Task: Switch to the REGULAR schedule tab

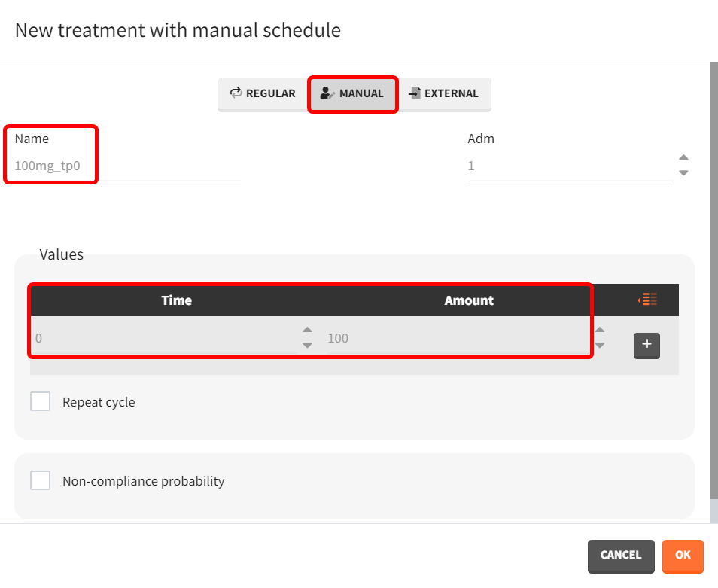Action: pyautogui.click(x=263, y=93)
